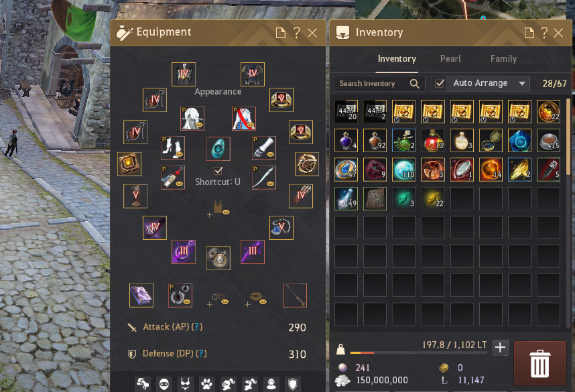Open the Equipment help question mark

297,33
